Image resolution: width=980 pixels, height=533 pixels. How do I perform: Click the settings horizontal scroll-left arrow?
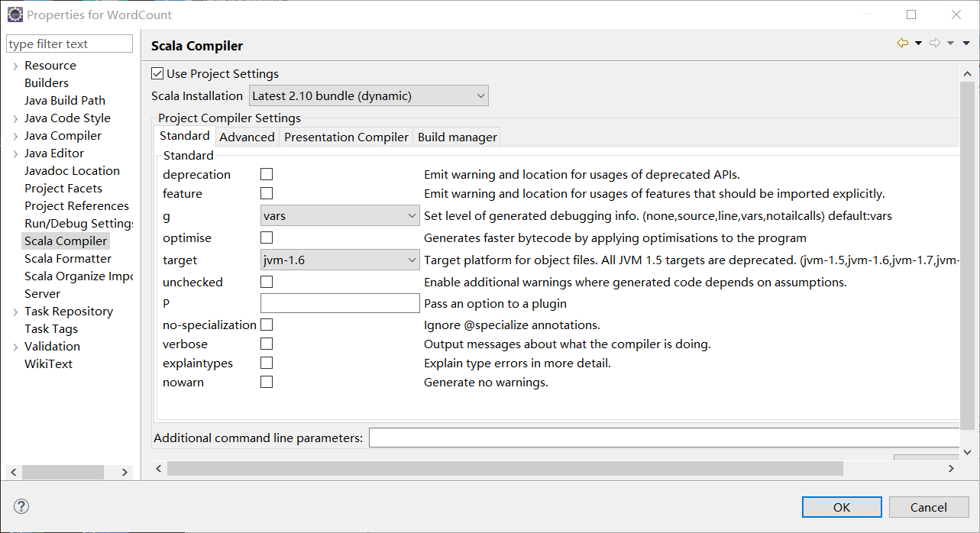[159, 468]
